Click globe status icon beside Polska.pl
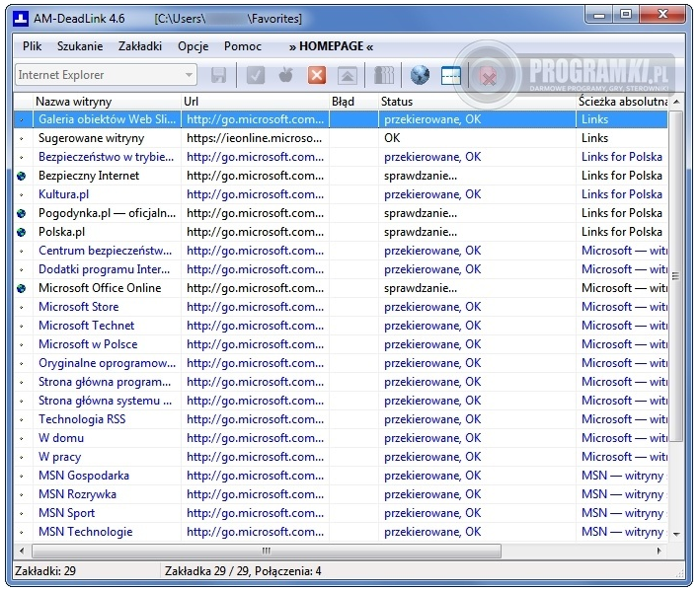This screenshot has height=591, width=700. coord(21,232)
